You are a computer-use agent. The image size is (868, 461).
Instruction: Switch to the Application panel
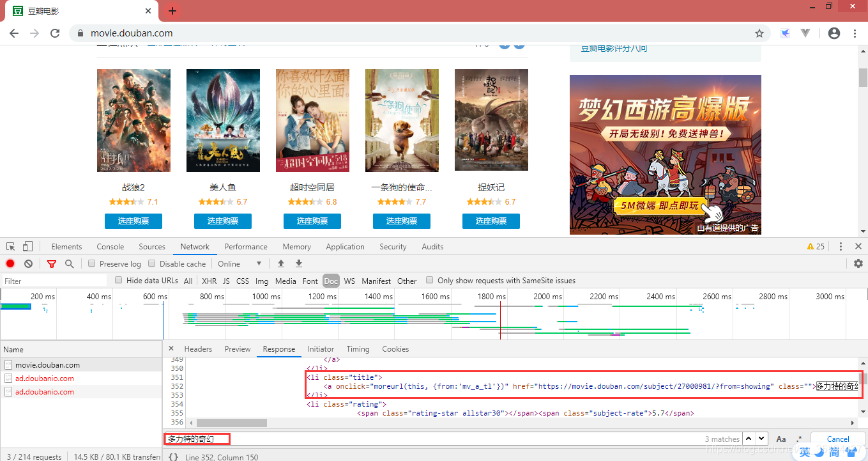coord(345,247)
